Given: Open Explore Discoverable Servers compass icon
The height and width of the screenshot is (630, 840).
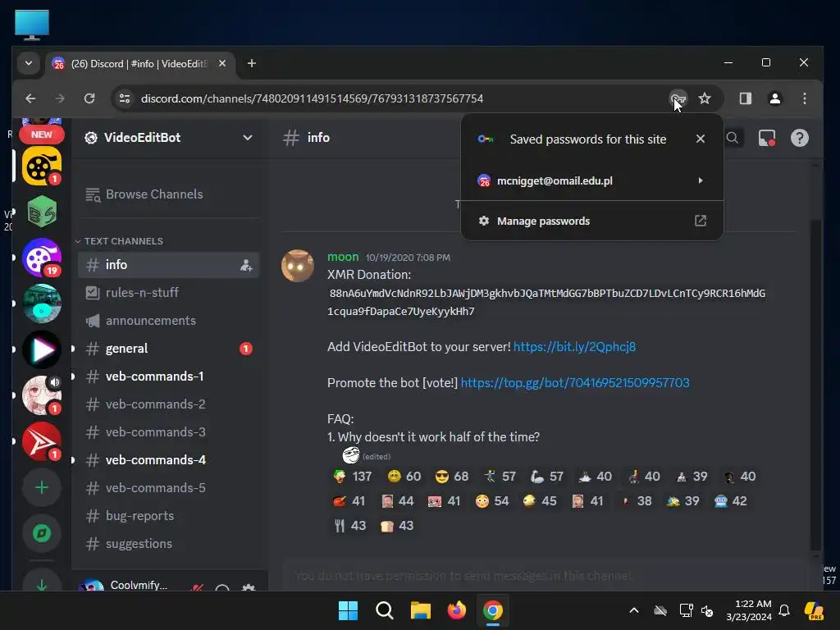Looking at the screenshot, I should (x=42, y=533).
